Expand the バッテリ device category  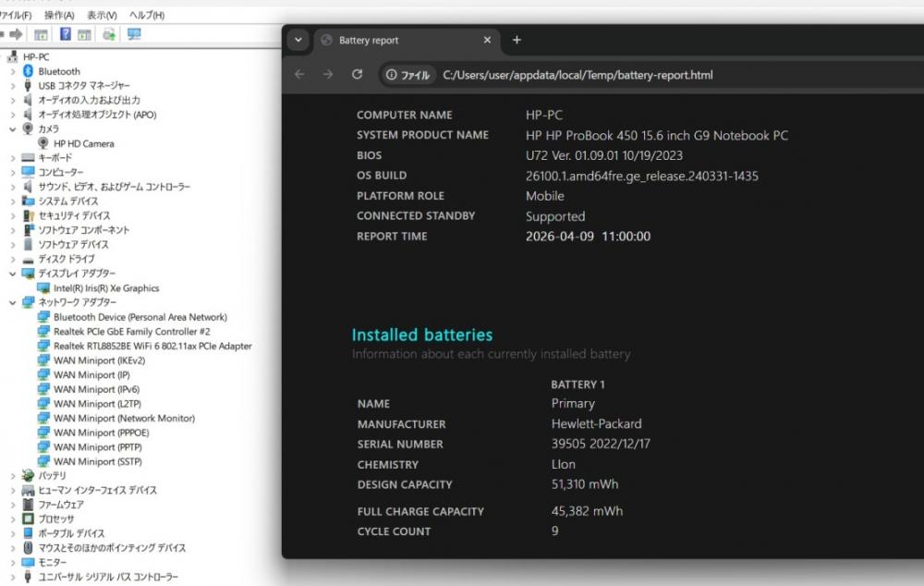12,476
